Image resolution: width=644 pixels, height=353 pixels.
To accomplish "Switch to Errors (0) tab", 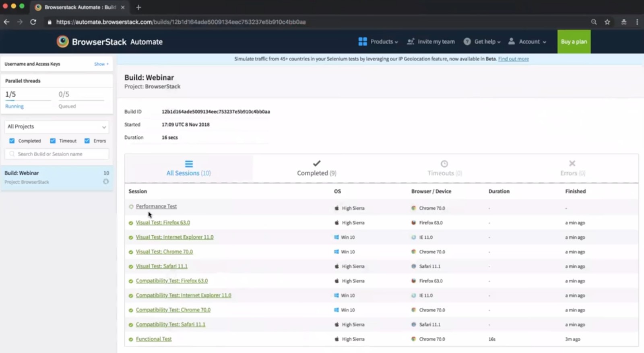I will 572,168.
